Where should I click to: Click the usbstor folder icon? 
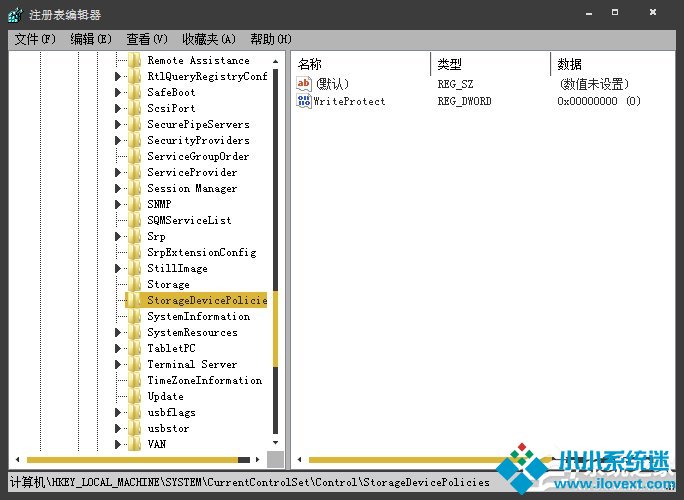(x=135, y=428)
